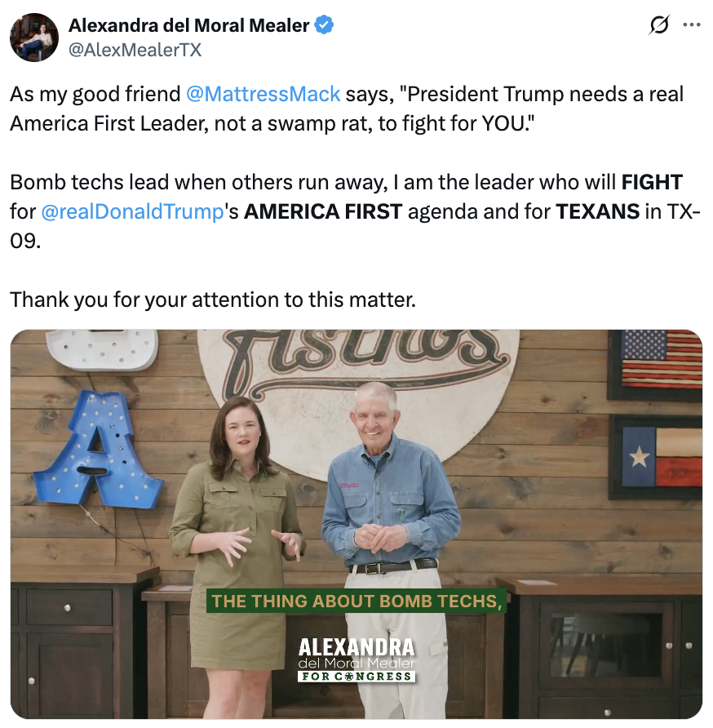This screenshot has height=728, width=713.
Task: Open the three-dot more options menu
Action: 692,25
